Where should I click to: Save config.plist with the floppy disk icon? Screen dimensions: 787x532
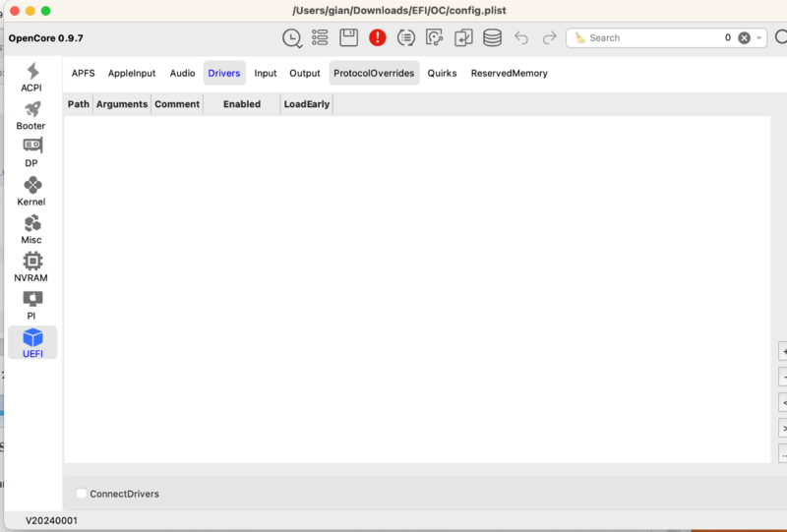[348, 37]
